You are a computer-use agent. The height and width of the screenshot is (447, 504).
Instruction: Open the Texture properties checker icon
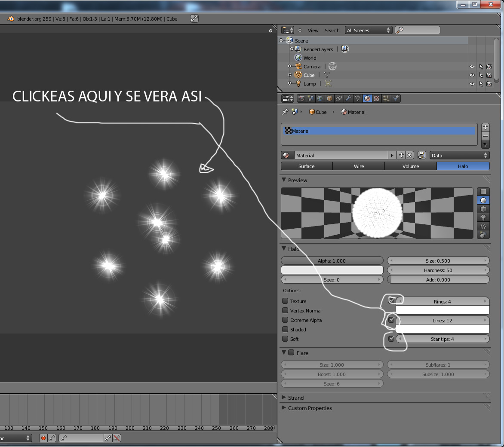pyautogui.click(x=377, y=98)
